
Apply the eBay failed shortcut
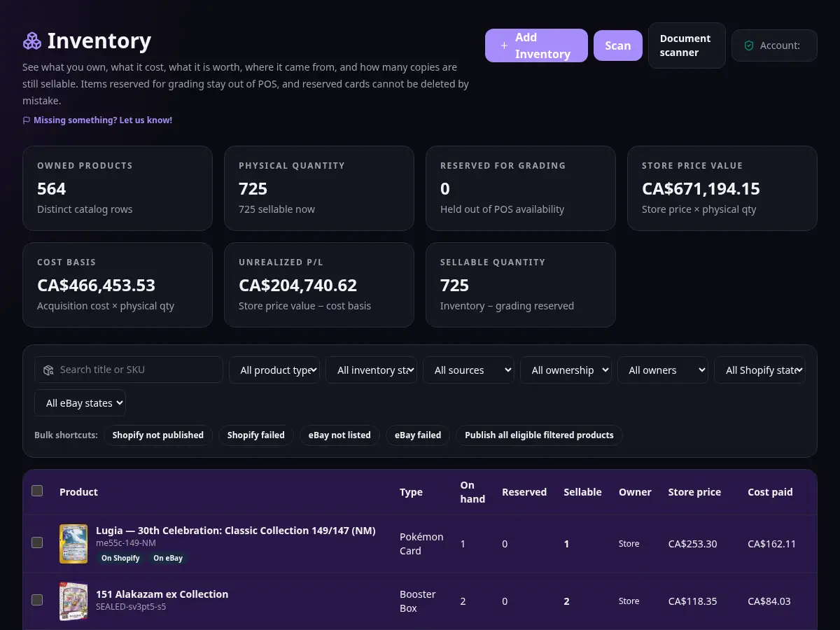pos(418,435)
